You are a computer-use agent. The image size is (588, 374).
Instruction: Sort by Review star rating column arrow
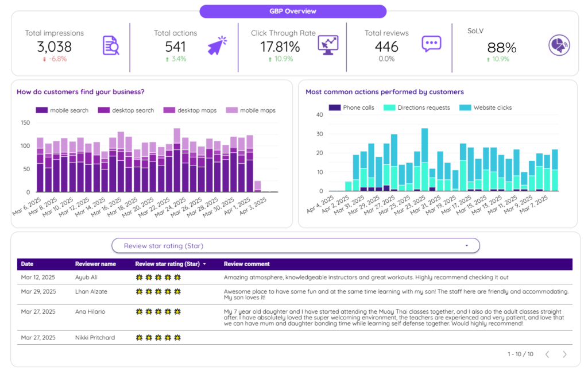coord(205,264)
